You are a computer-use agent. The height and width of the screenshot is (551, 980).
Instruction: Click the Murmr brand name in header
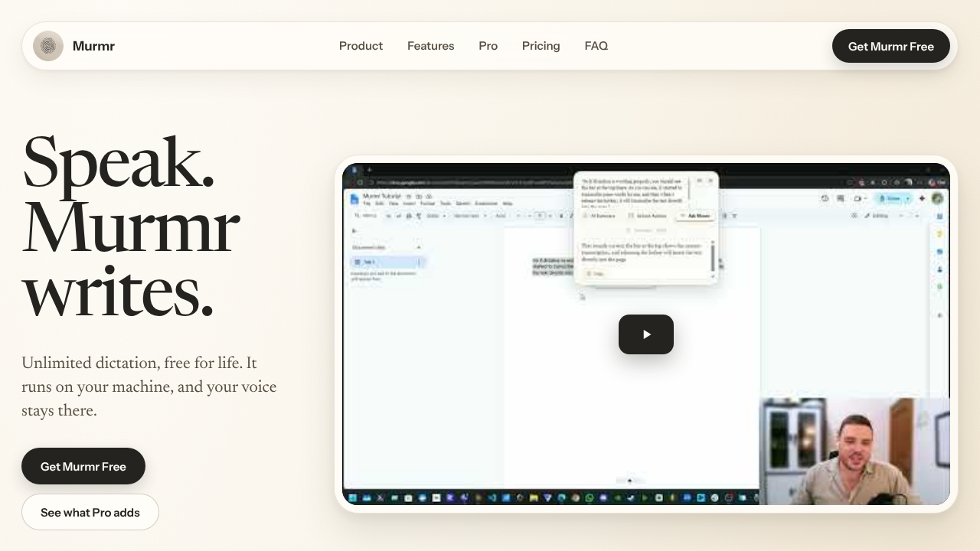(93, 46)
